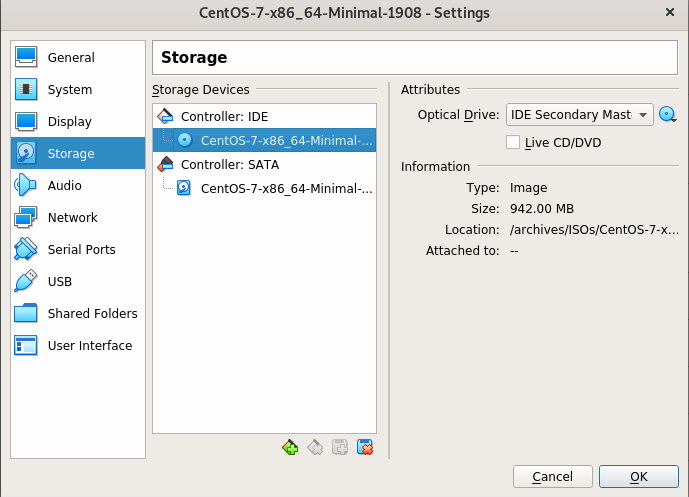
Task: Close the Settings dialog window
Action: point(670,12)
